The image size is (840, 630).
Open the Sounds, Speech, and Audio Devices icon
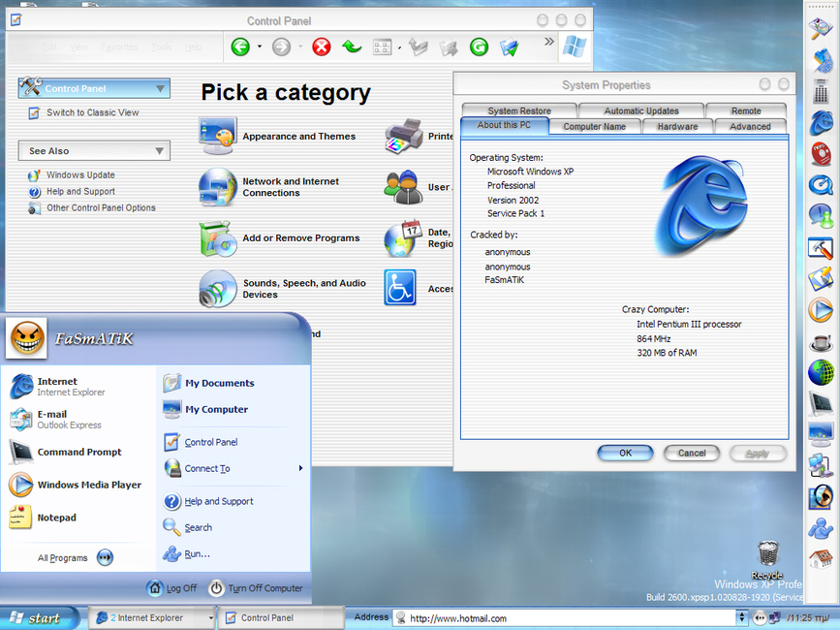tap(217, 289)
